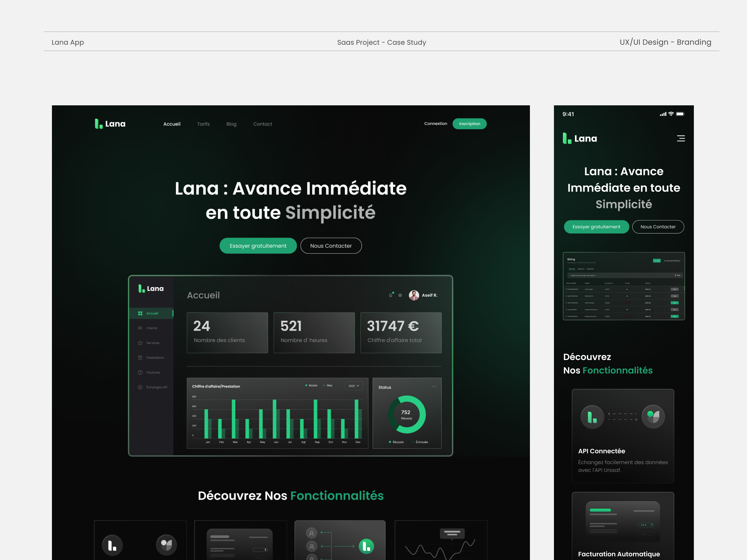Select the Clients icon in the dashboard sidebar
This screenshot has width=747, height=560.
[140, 328]
